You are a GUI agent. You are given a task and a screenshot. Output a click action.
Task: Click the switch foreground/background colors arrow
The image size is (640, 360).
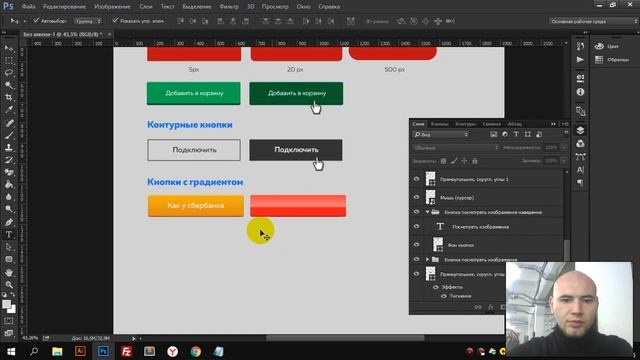click(x=13, y=295)
